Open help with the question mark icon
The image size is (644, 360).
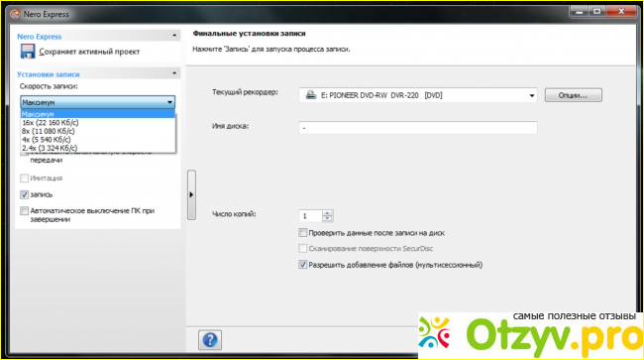pos(210,340)
